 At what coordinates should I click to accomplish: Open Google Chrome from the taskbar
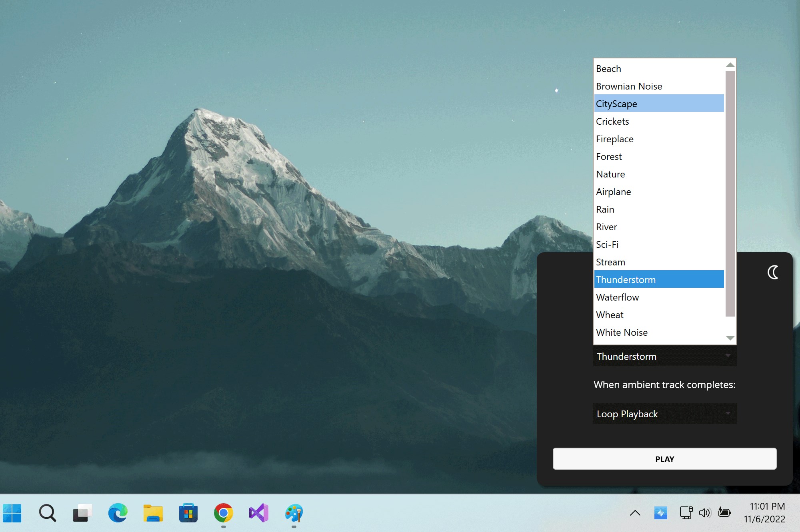click(x=223, y=513)
